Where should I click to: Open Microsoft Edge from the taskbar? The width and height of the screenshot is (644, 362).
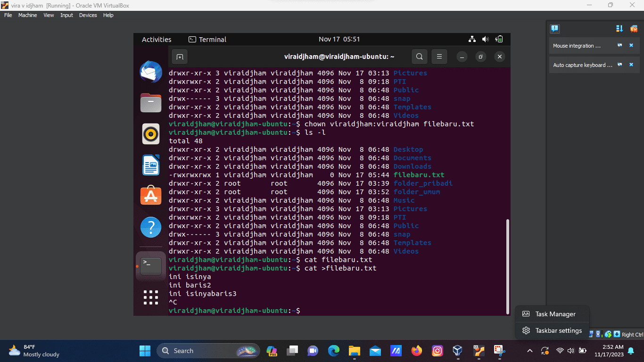(x=334, y=351)
